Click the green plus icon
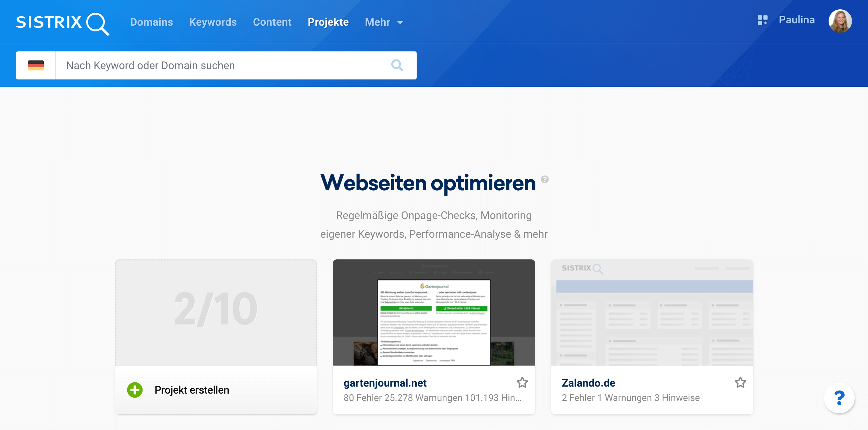The width and height of the screenshot is (868, 430). 135,390
